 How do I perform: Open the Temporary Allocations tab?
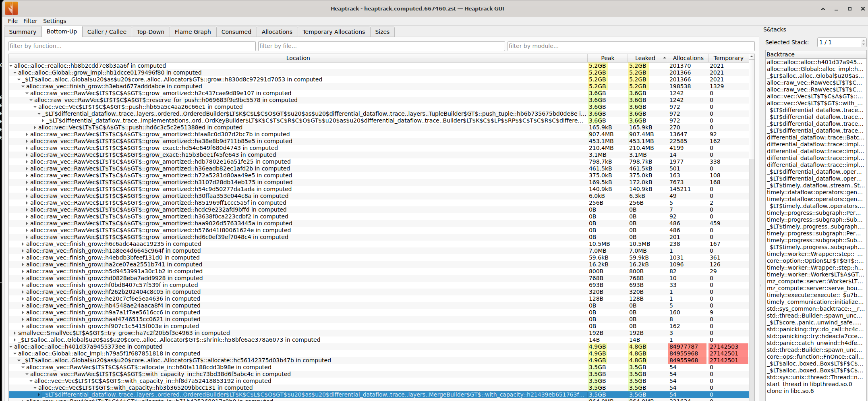[334, 31]
